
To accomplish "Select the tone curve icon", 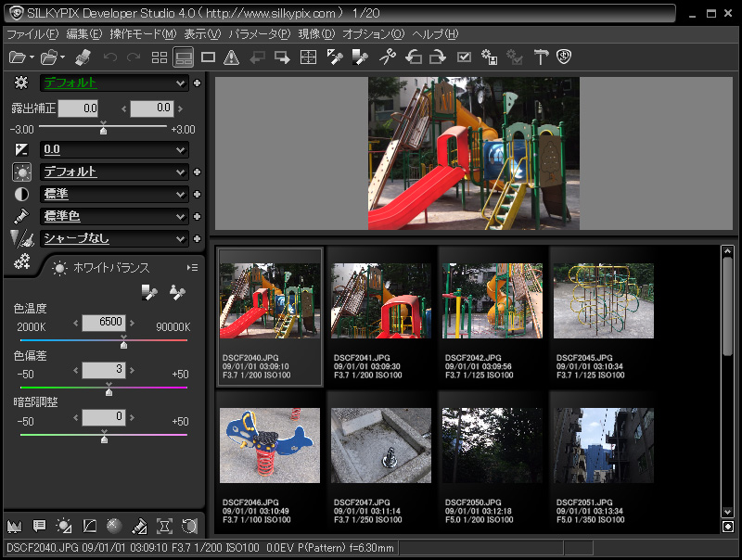I will pos(89,526).
